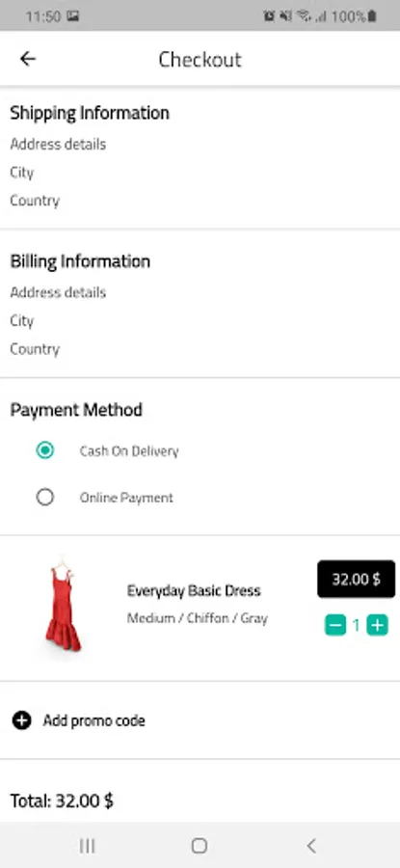Decrease dress quantity with minus button

pyautogui.click(x=335, y=626)
